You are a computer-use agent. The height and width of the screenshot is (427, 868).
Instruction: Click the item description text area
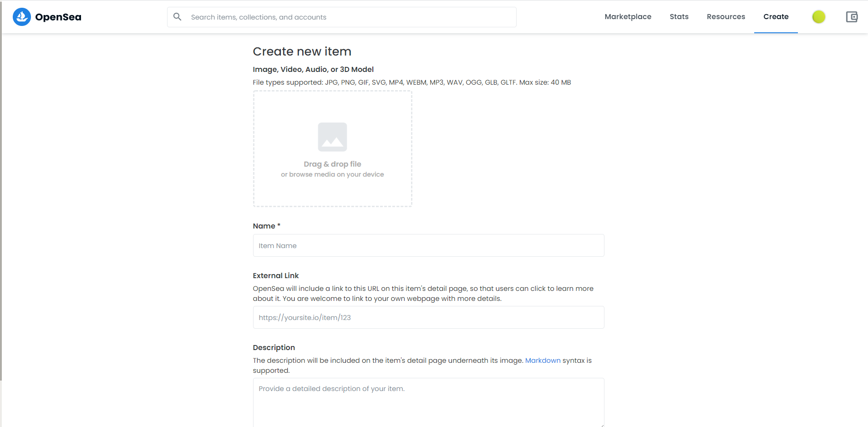pos(428,402)
